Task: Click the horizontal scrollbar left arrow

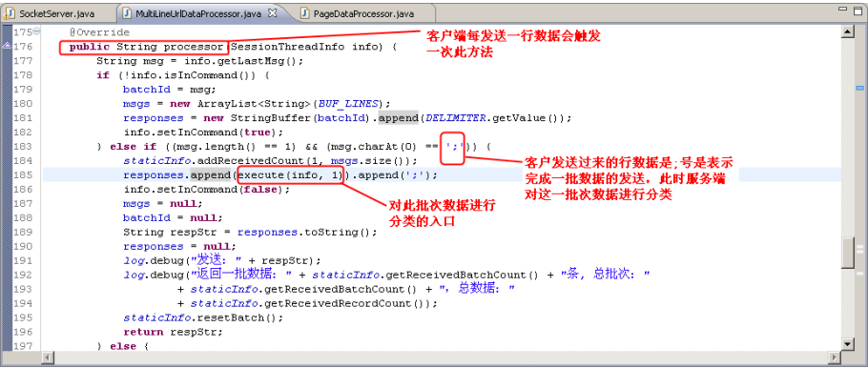Action: pos(48,358)
